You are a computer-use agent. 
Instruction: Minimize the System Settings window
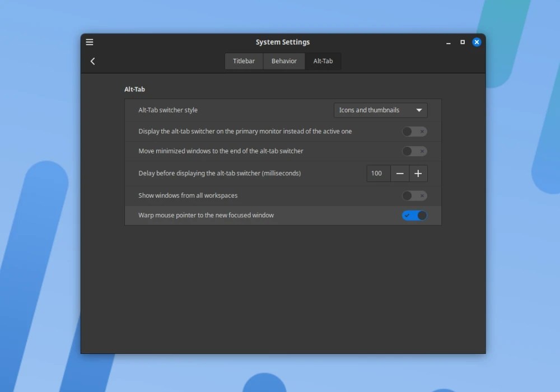[448, 42]
